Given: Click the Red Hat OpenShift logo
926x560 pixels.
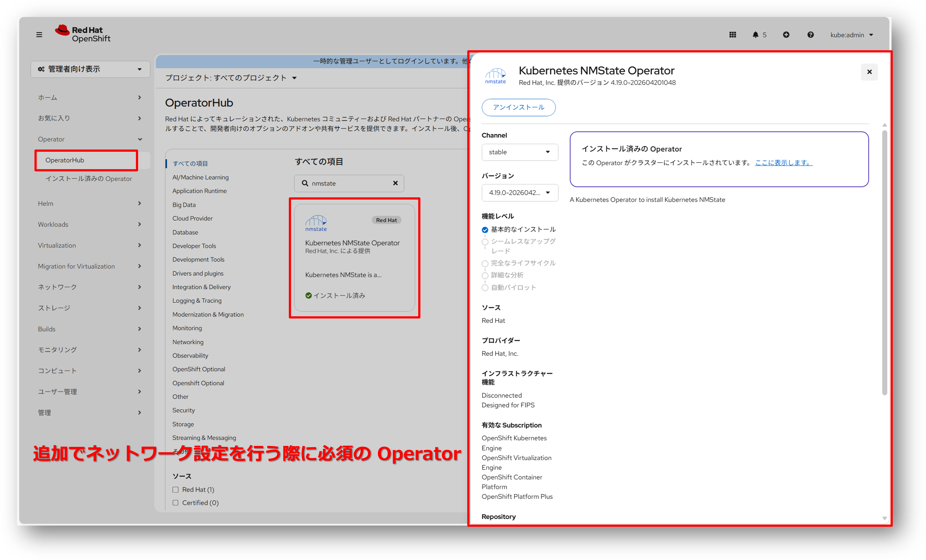Looking at the screenshot, I should point(83,34).
